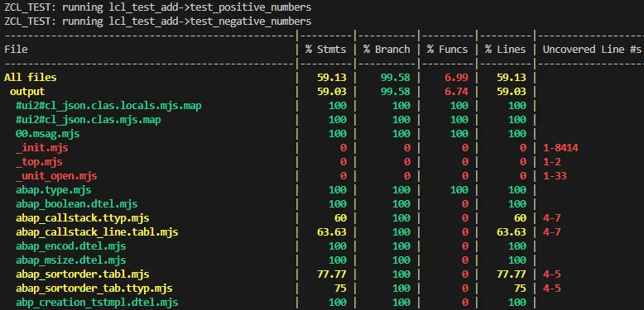Click abap_sortorder.tabl Lines value '77.77'
This screenshot has height=310, width=644.
tap(512, 274)
